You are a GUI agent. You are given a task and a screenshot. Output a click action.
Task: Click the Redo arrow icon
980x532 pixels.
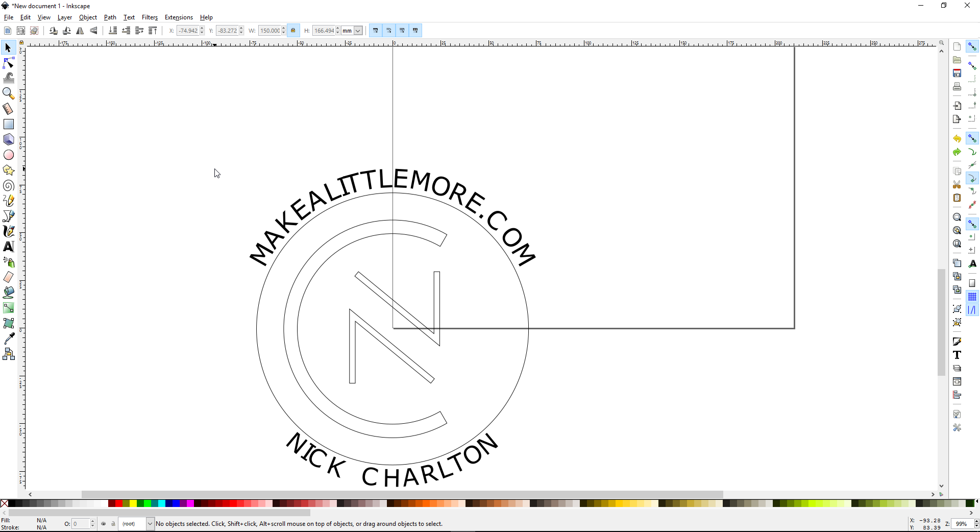[x=957, y=152]
